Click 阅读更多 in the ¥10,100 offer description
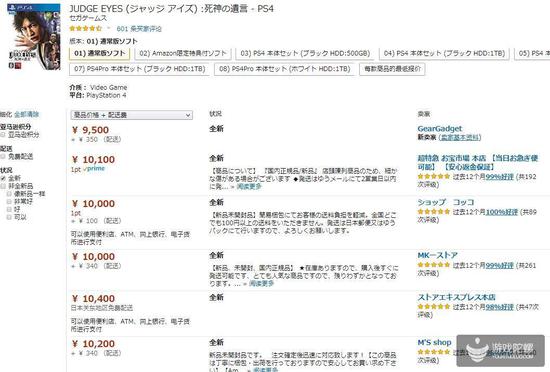Screen dimensions: 550x372 pyautogui.click(x=249, y=187)
